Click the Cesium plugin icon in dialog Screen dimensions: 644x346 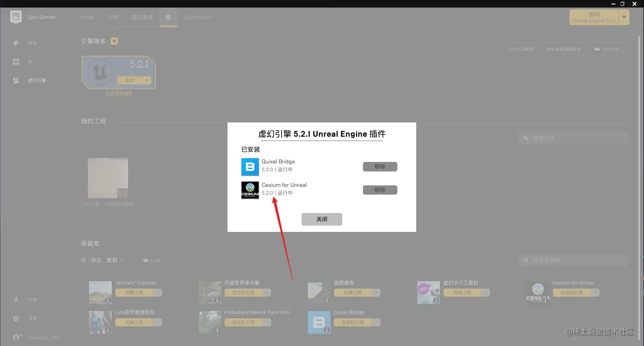tap(250, 190)
